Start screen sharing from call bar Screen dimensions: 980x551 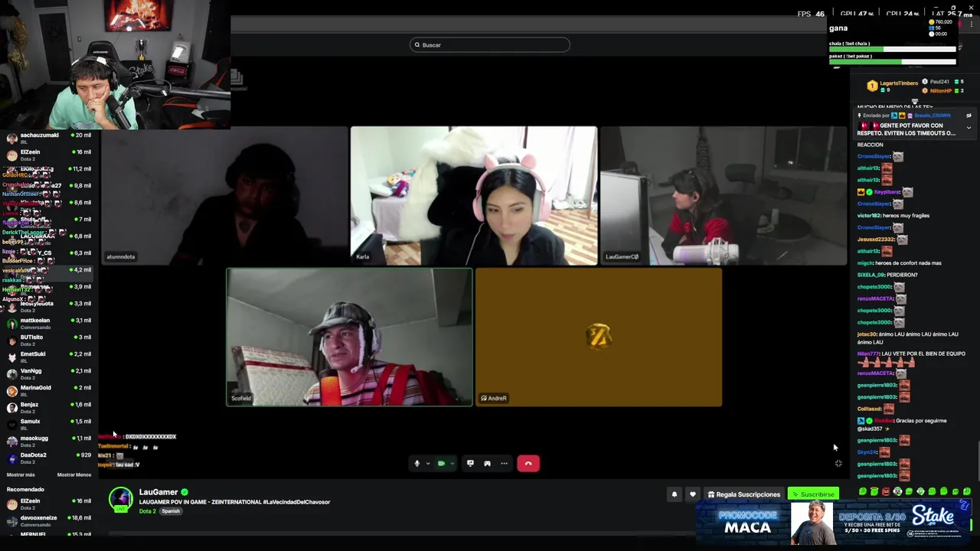[470, 463]
